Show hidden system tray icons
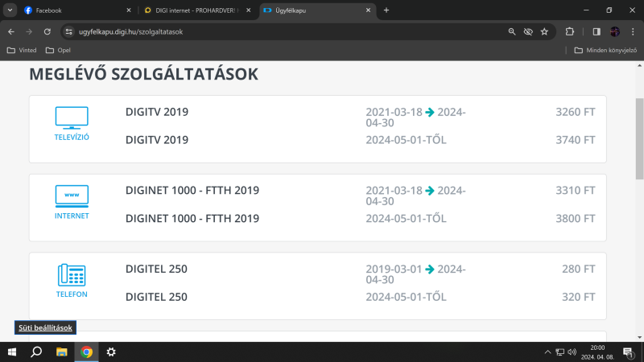Viewport: 644px width, 362px height. pyautogui.click(x=547, y=352)
